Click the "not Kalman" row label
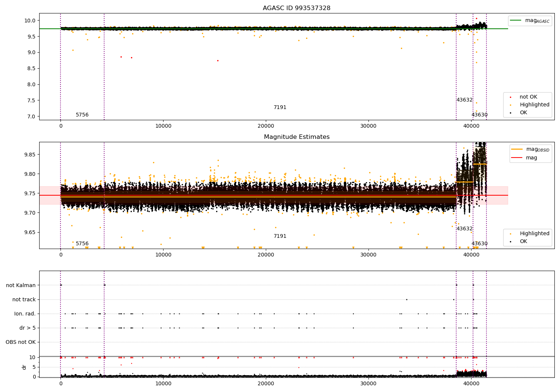Image resolution: width=560 pixels, height=392 pixels. [x=21, y=285]
